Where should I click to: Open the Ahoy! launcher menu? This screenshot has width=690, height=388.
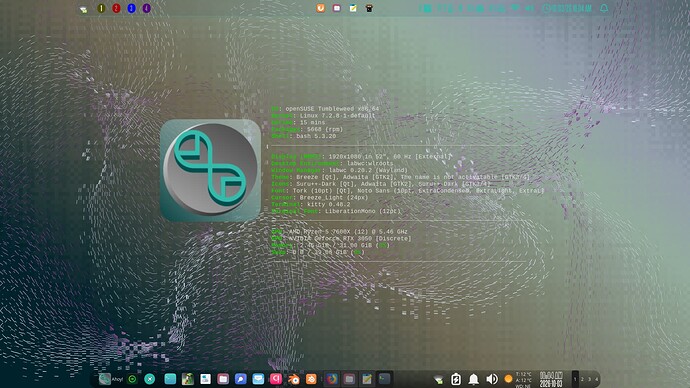(x=110, y=379)
